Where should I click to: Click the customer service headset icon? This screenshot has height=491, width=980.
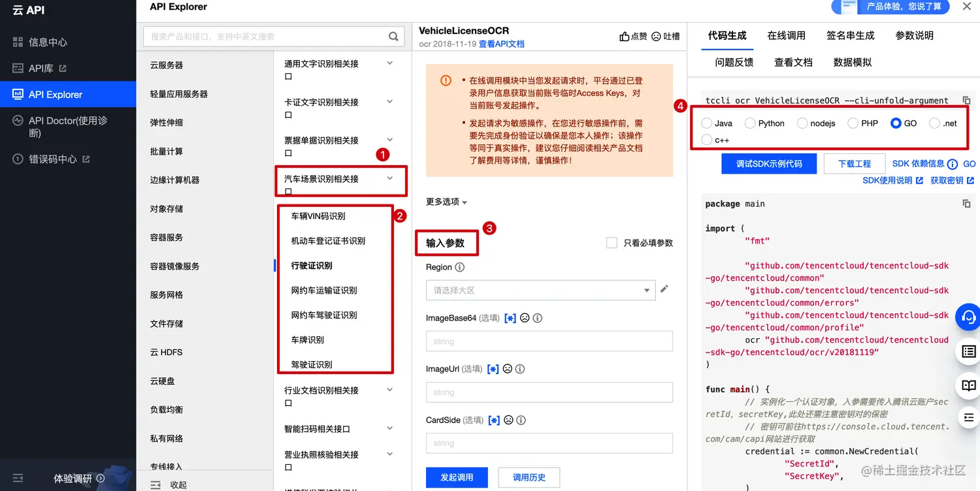coord(968,317)
